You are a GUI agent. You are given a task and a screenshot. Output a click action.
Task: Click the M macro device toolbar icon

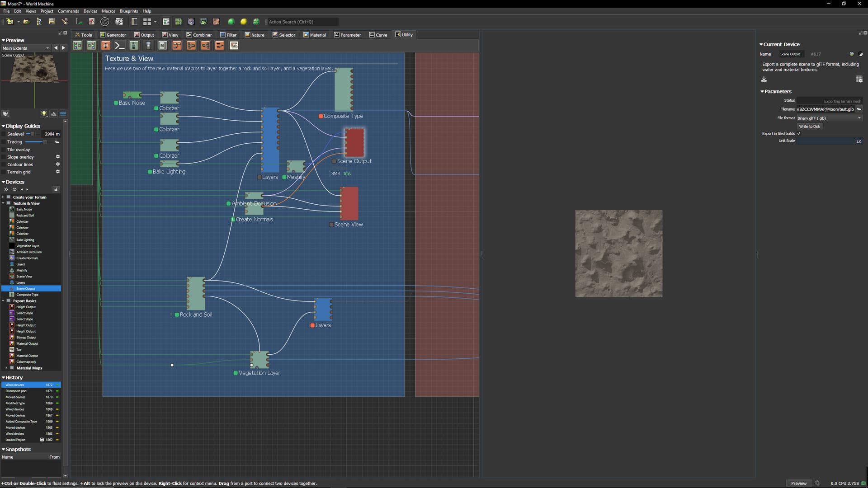[x=162, y=45]
